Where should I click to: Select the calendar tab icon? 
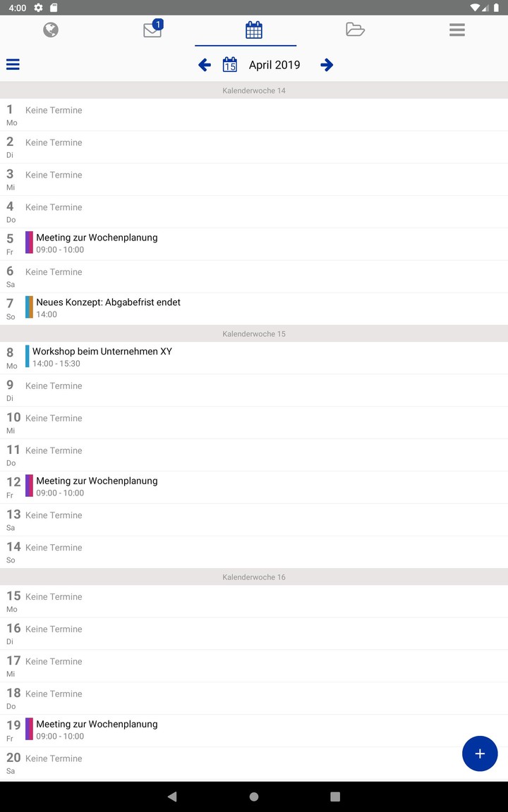coord(254,30)
